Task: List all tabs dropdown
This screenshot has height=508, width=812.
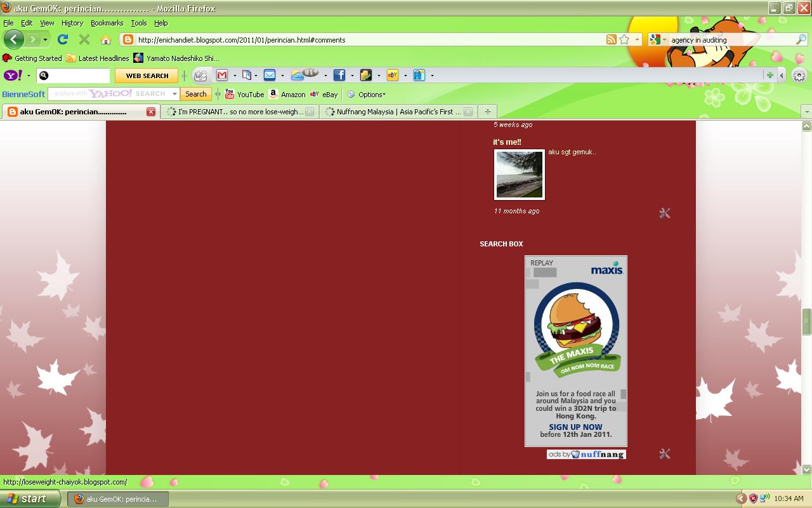Action: 806,112
